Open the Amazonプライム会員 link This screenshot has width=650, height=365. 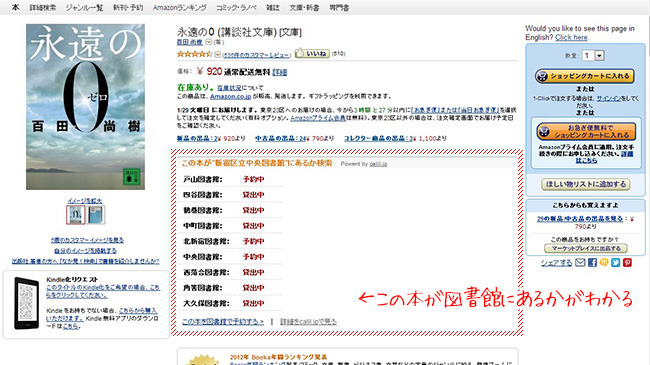pyautogui.click(x=318, y=118)
